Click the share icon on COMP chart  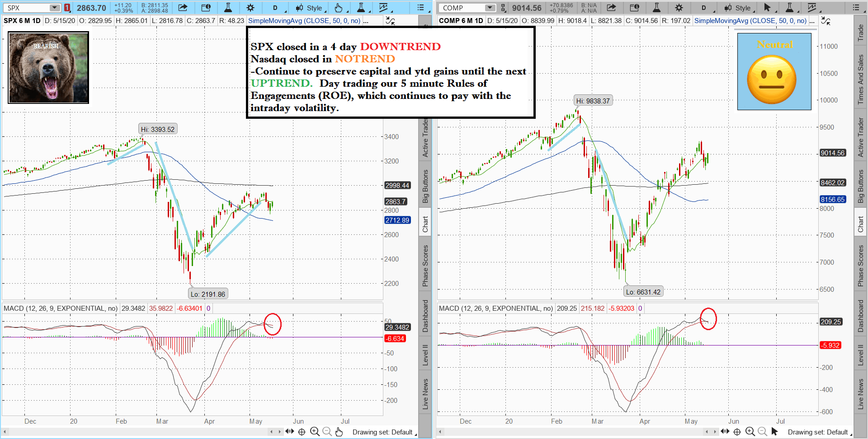pos(611,8)
